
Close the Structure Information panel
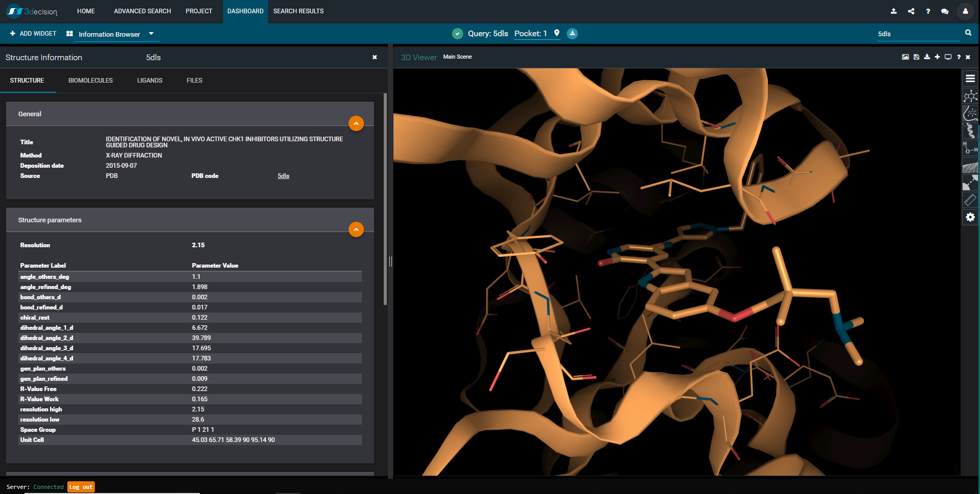coord(375,58)
